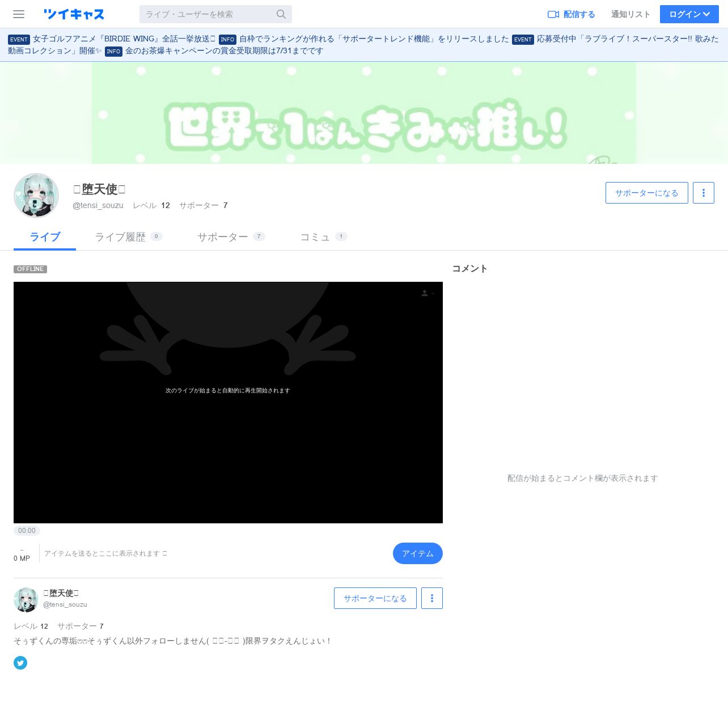
Task: Switch to the コミュ tab
Action: (x=323, y=237)
